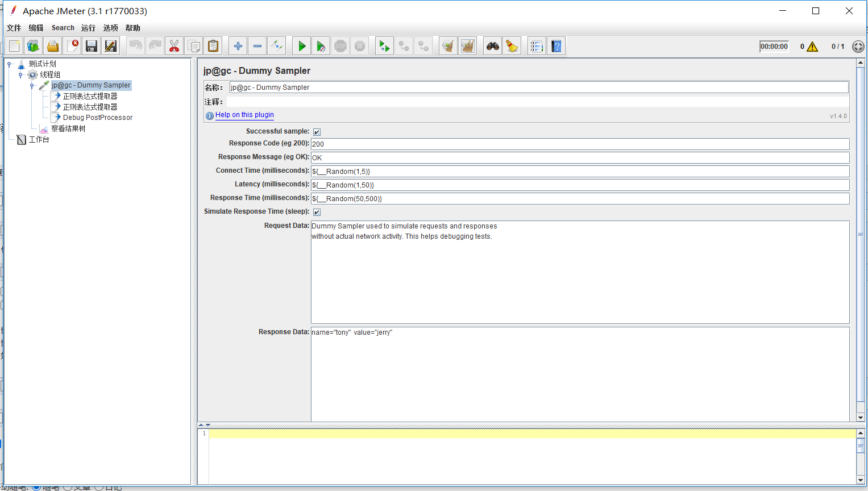Toggle the Successful sample checkbox
The height and width of the screenshot is (491, 868).
[317, 132]
